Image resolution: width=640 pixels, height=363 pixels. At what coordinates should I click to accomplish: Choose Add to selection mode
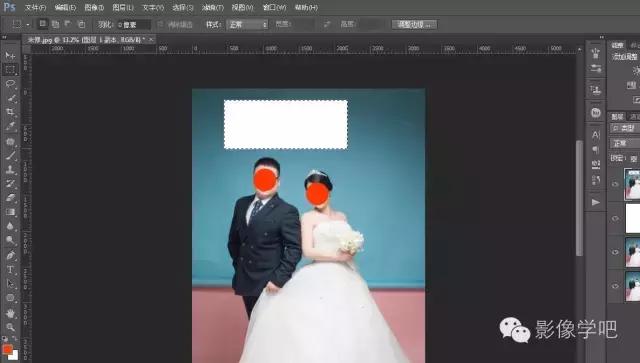point(55,24)
